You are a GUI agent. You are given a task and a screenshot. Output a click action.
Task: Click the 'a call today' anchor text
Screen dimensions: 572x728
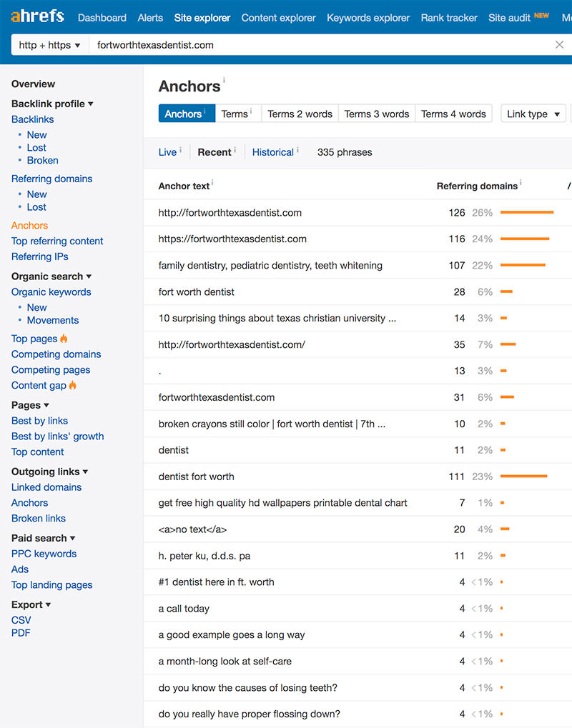click(184, 609)
